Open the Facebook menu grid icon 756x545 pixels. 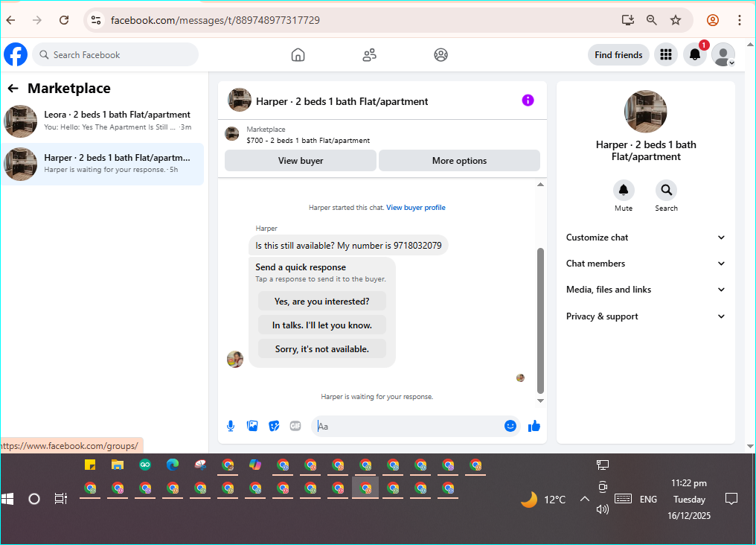(x=666, y=55)
